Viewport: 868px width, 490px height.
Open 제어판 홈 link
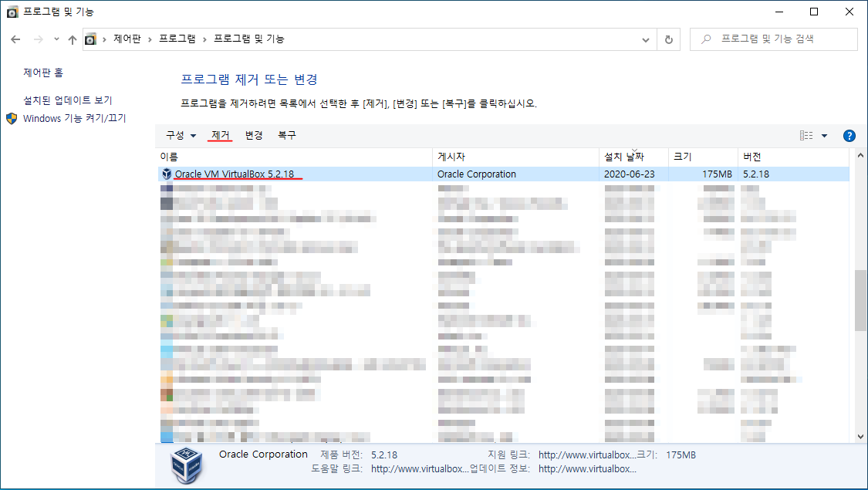[x=43, y=73]
